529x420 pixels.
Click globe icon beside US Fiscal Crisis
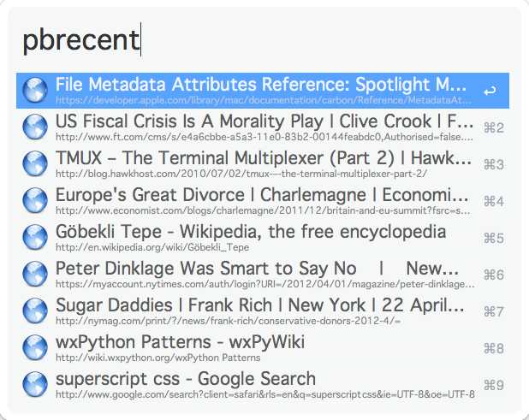tap(35, 127)
